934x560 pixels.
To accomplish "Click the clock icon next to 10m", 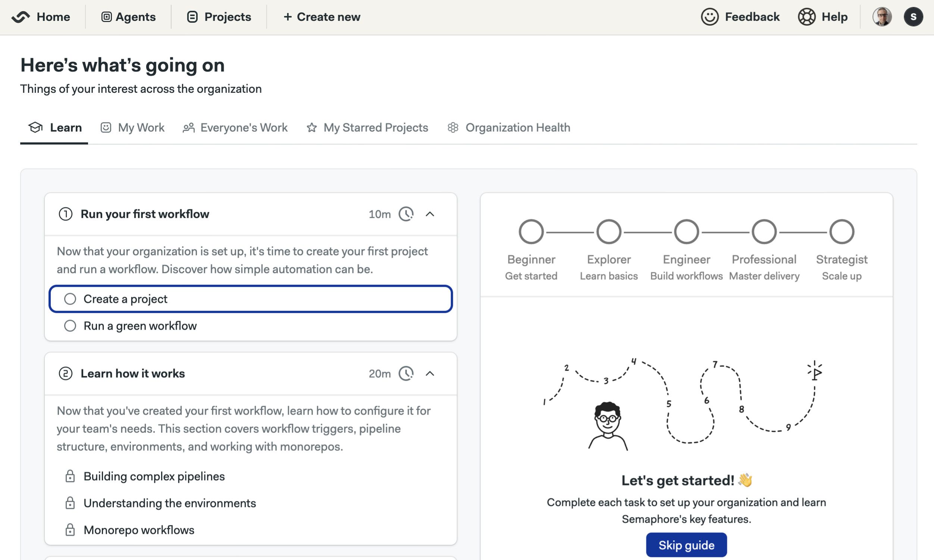I will click(406, 214).
